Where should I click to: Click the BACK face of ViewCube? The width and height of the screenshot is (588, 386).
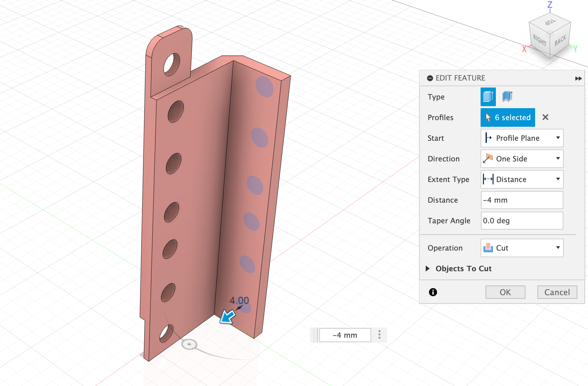(x=560, y=41)
